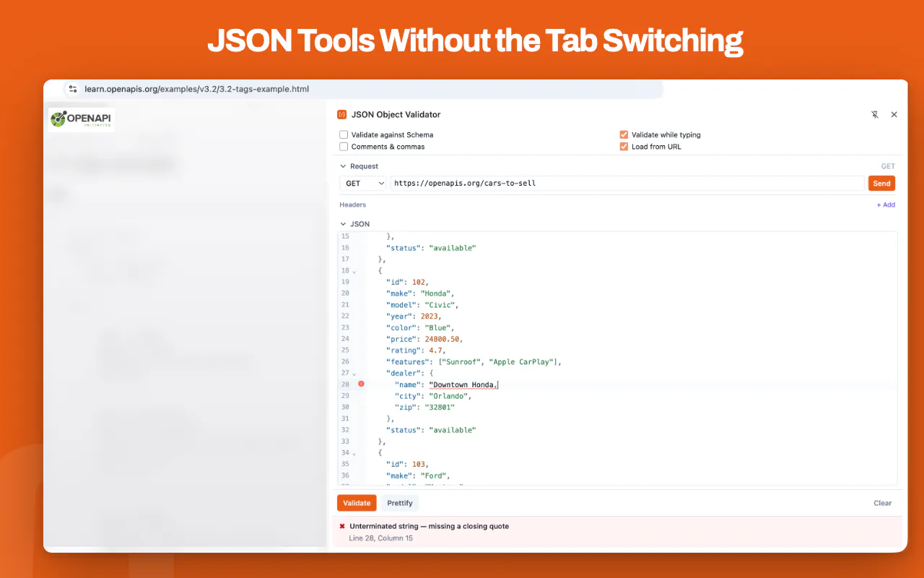Unpin the validator panel with pin icon
Image resolution: width=924 pixels, height=578 pixels.
[x=875, y=114]
